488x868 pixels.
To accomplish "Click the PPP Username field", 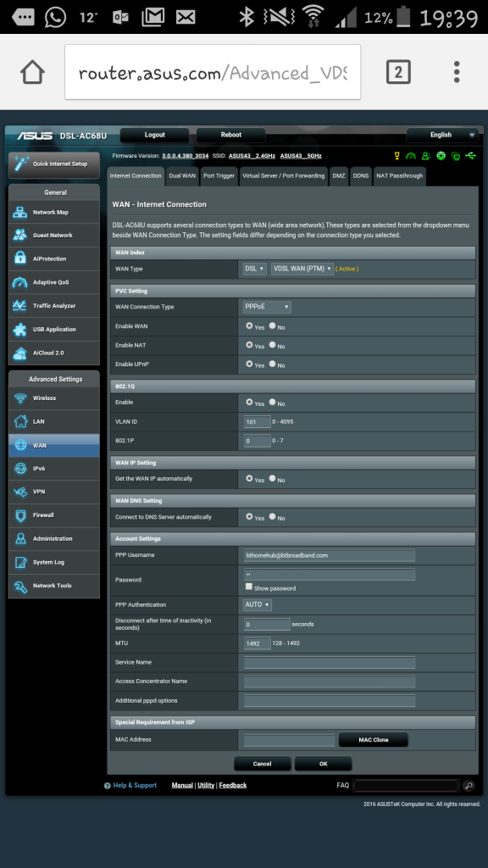I will [330, 555].
